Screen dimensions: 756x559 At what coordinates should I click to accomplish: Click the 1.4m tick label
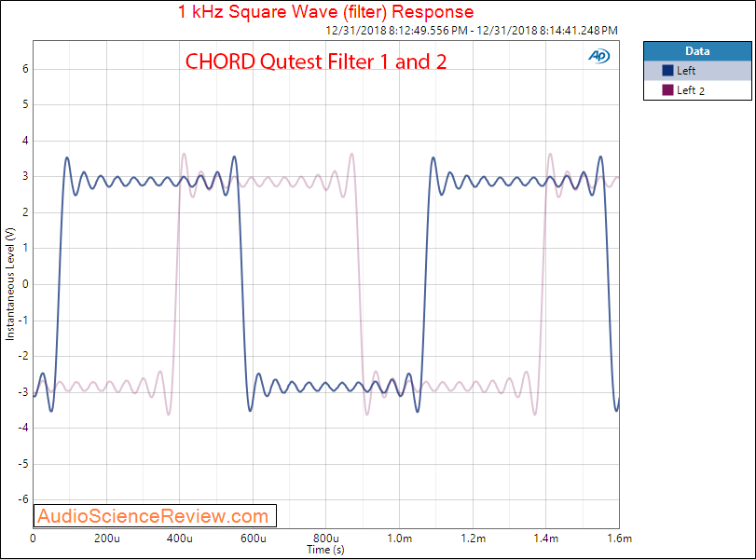pyautogui.click(x=545, y=539)
